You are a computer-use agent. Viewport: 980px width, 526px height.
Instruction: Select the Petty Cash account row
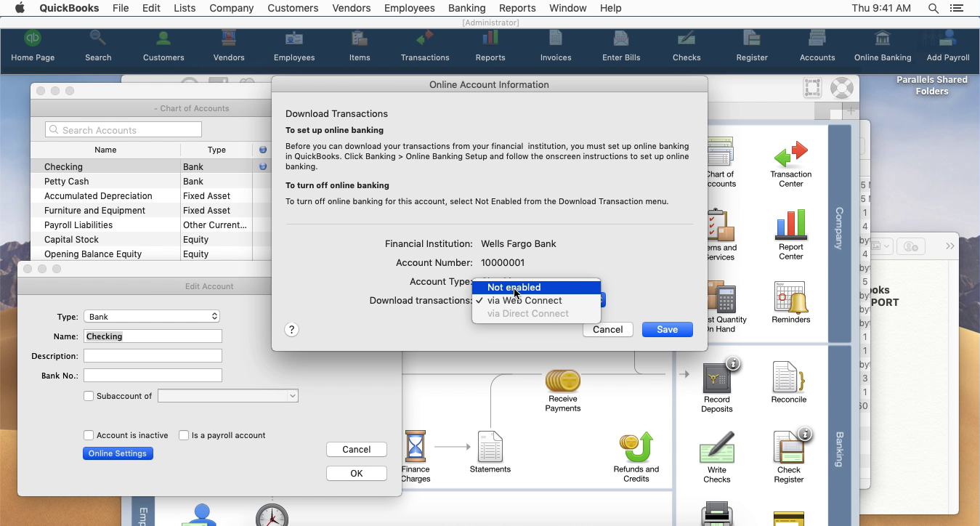150,182
